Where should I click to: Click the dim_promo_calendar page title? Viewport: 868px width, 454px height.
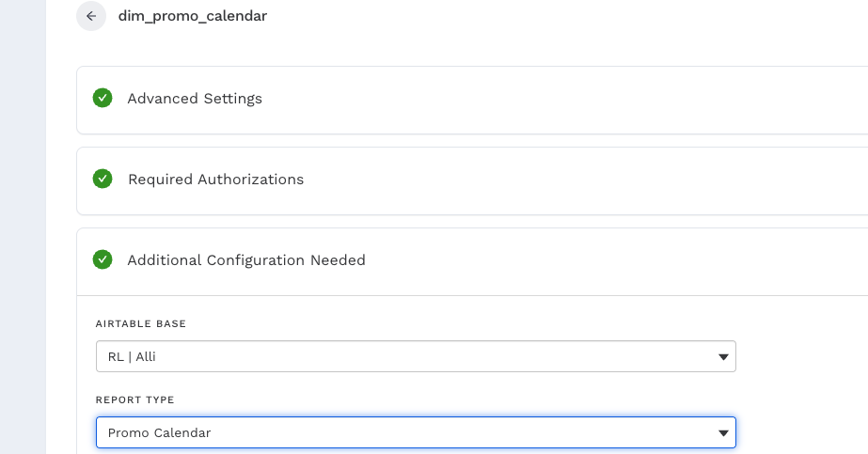click(x=193, y=16)
